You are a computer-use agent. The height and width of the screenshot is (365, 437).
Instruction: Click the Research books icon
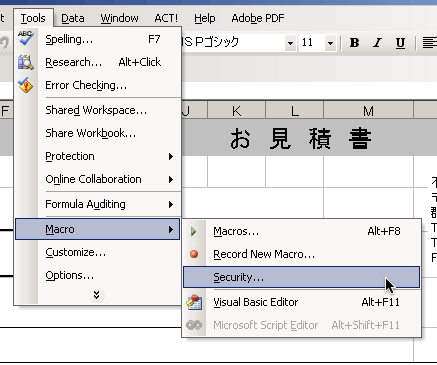(26, 62)
